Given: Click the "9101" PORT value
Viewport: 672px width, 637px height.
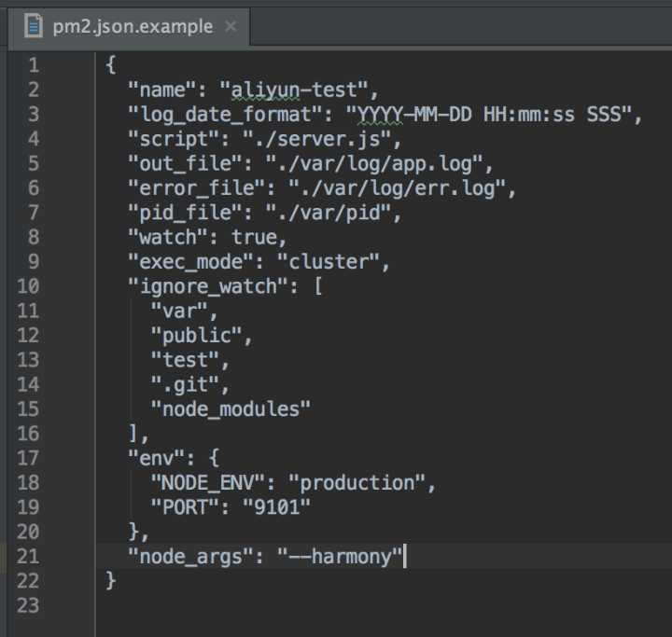Looking at the screenshot, I should pyautogui.click(x=276, y=507).
